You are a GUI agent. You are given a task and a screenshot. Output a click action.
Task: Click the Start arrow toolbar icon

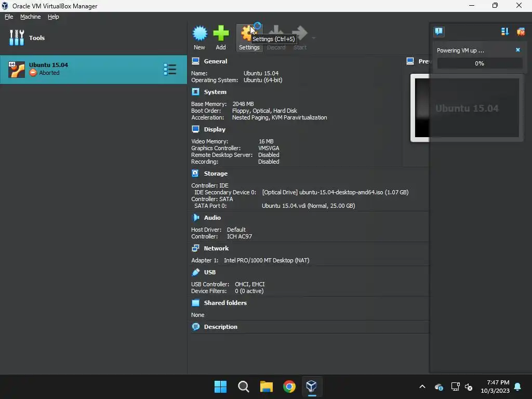(x=300, y=33)
